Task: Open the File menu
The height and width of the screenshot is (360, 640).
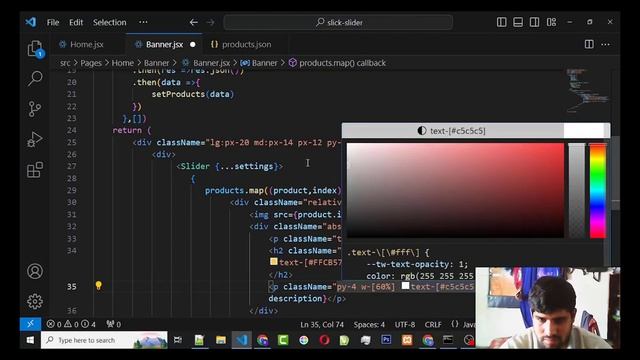Action: [53, 22]
